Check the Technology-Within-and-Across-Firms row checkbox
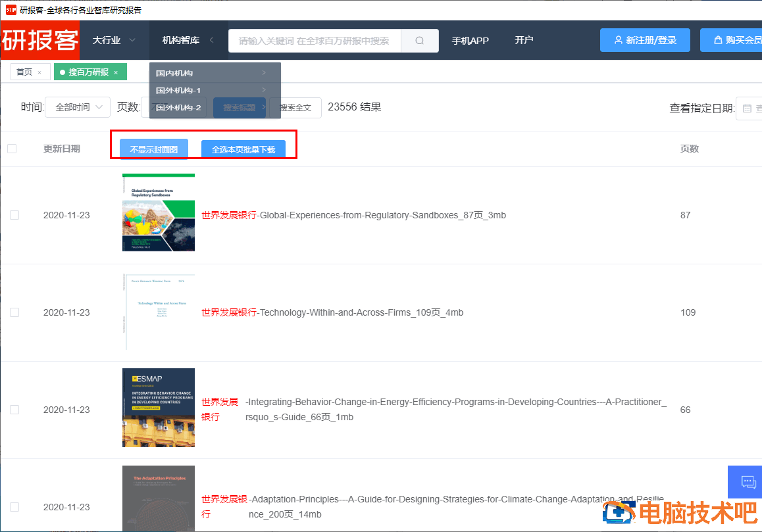This screenshot has width=762, height=532. click(x=14, y=312)
